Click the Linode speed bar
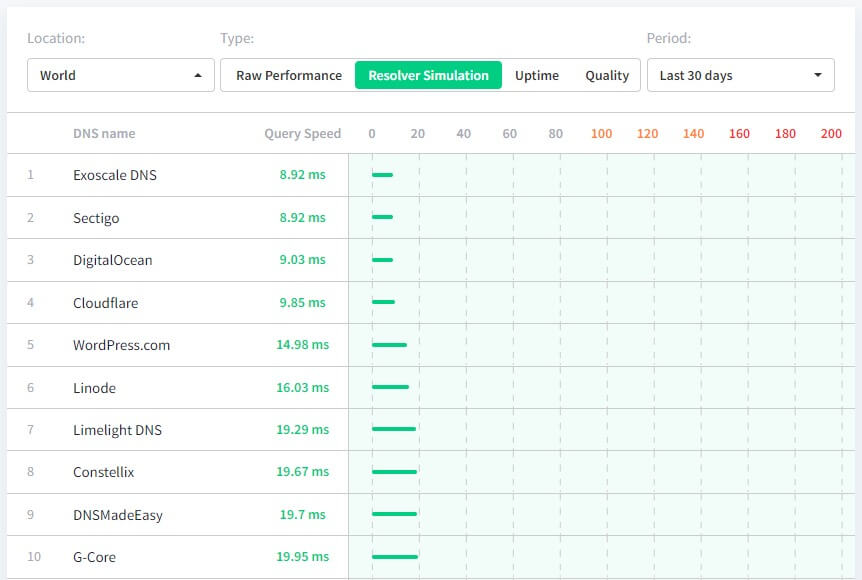The height and width of the screenshot is (580, 862). point(390,387)
